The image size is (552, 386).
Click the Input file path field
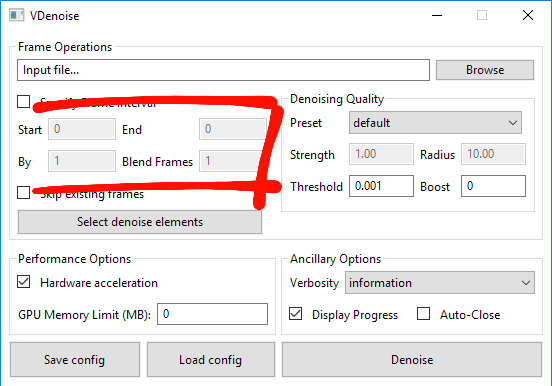223,70
